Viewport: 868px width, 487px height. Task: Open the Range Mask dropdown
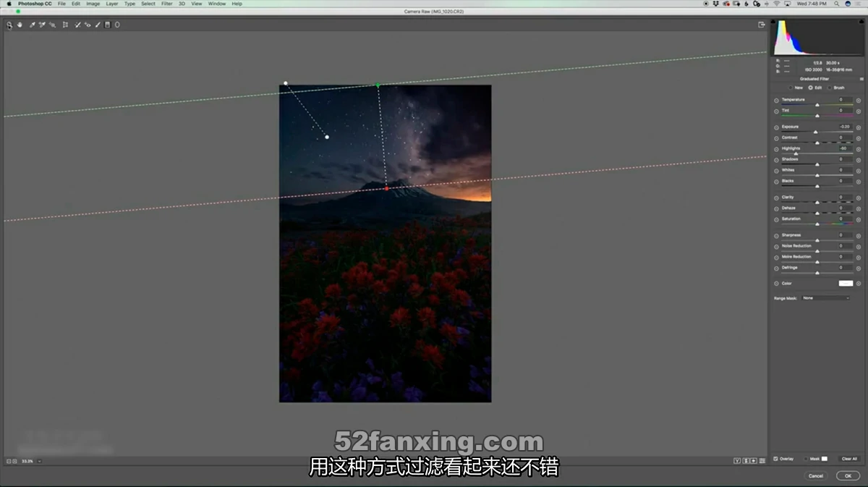[x=826, y=298]
